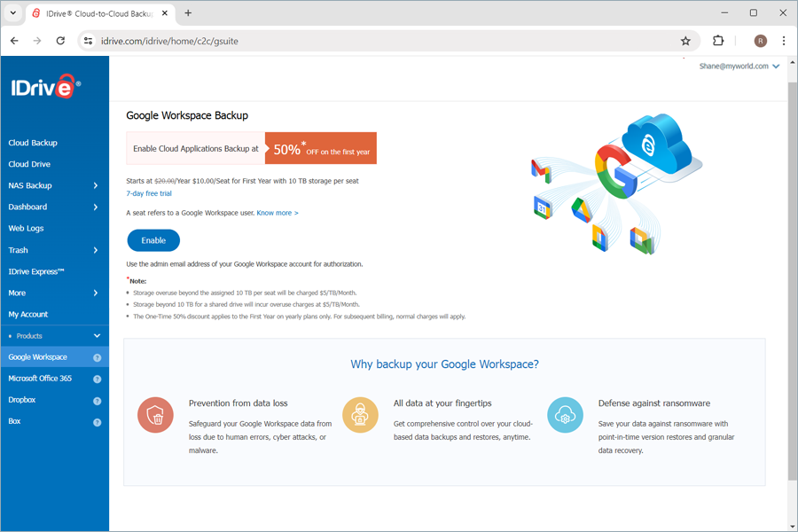Click the browser forward arrow

point(37,41)
